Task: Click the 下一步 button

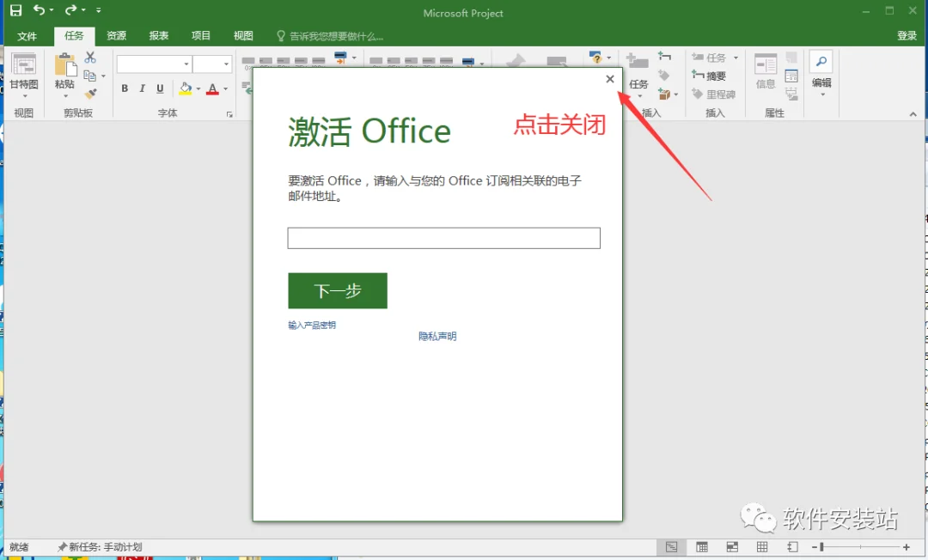Action: tap(338, 290)
